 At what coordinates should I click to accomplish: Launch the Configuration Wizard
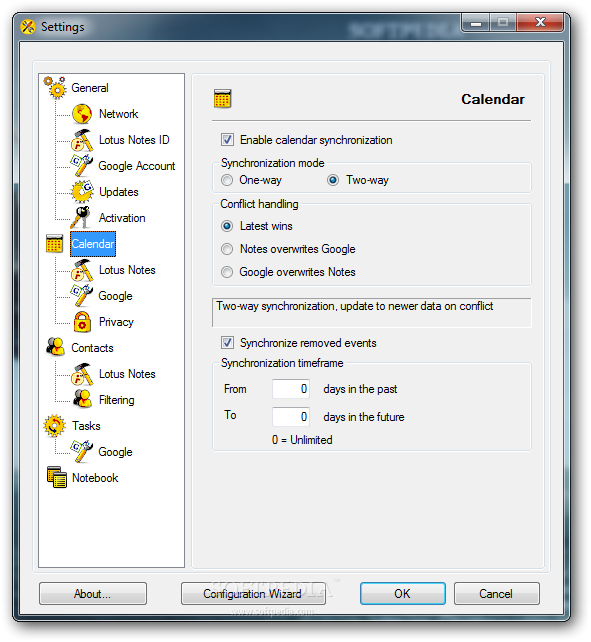pyautogui.click(x=253, y=594)
